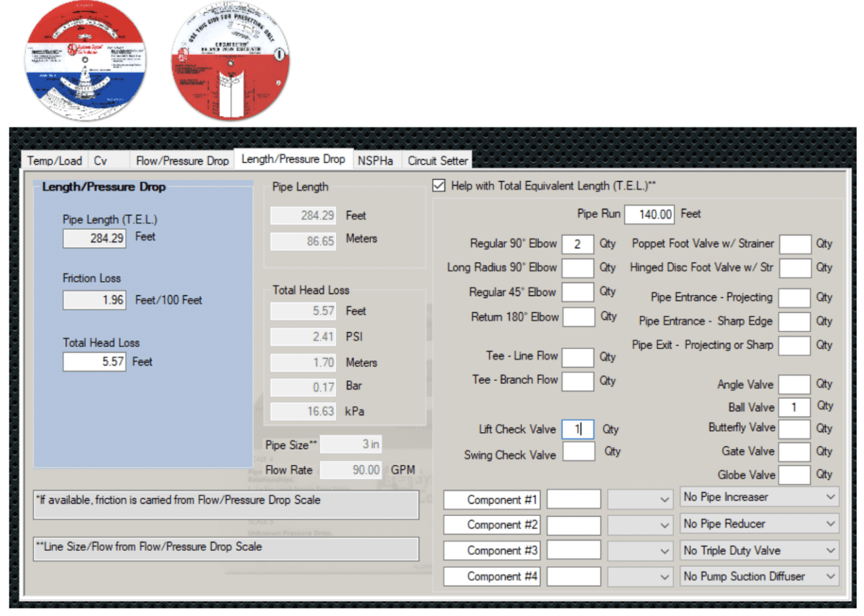
Task: Open the unit dropdown for Component #2
Action: pyautogui.click(x=640, y=525)
